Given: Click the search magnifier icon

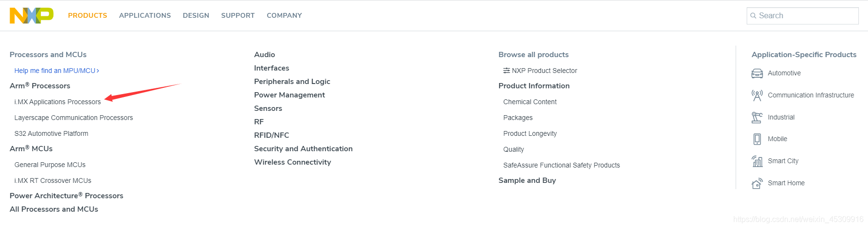Looking at the screenshot, I should (x=753, y=16).
